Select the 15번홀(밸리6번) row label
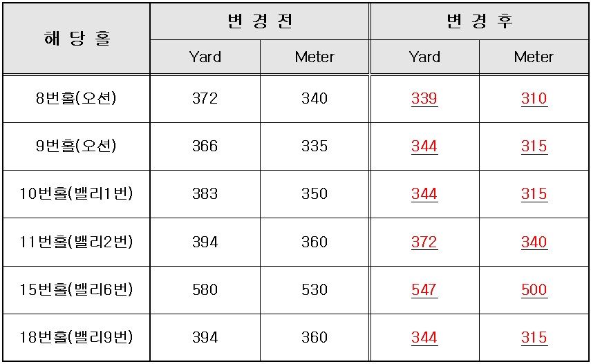 click(76, 289)
